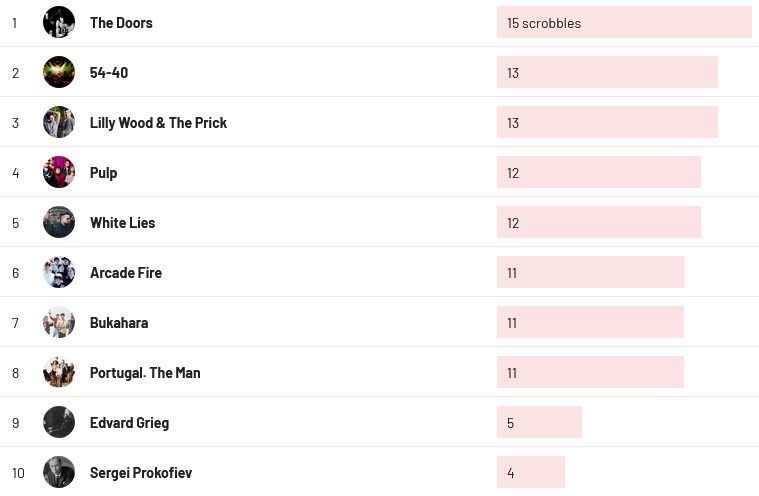Open Arcade Fire avatar image
This screenshot has height=496, width=759.
(59, 272)
